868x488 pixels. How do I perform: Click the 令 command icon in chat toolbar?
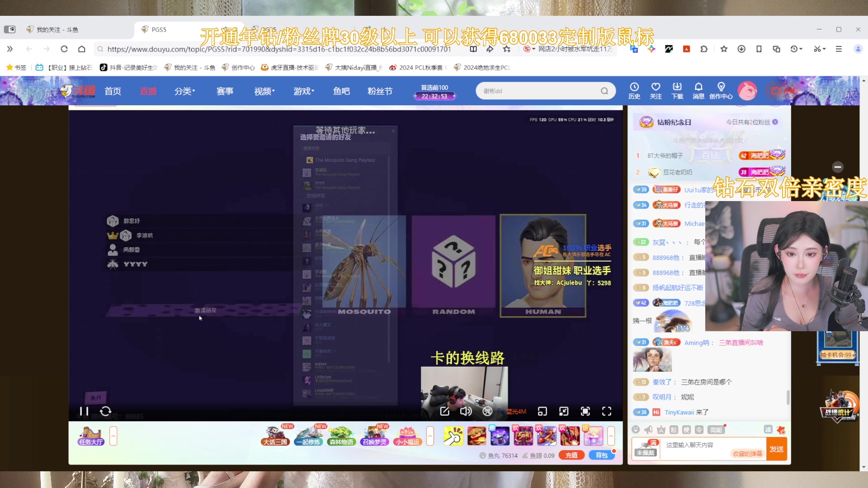tap(699, 430)
